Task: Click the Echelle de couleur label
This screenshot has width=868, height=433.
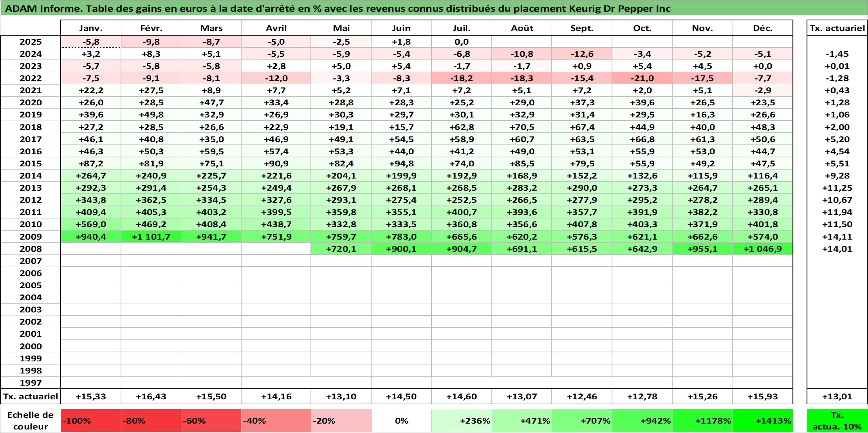Action: coord(31,421)
